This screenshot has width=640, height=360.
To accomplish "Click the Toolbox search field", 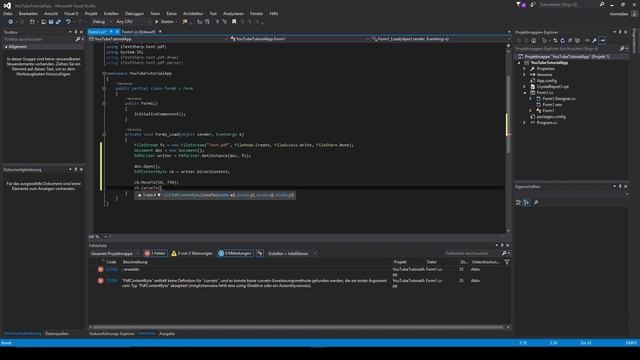I will tap(40, 39).
